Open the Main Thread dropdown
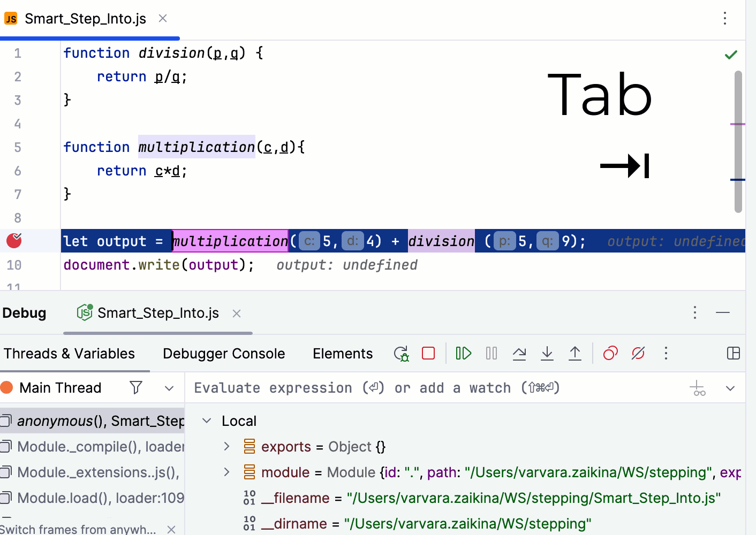 (169, 387)
